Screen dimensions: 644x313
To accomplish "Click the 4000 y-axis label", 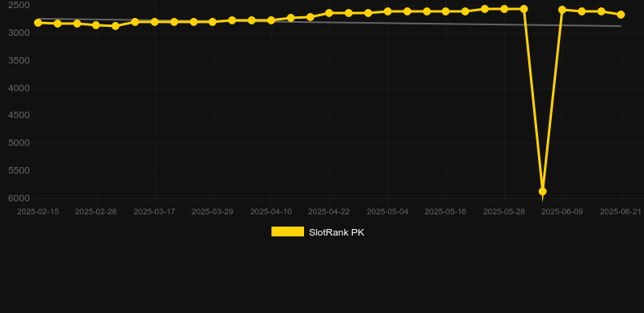I will pyautogui.click(x=19, y=88).
